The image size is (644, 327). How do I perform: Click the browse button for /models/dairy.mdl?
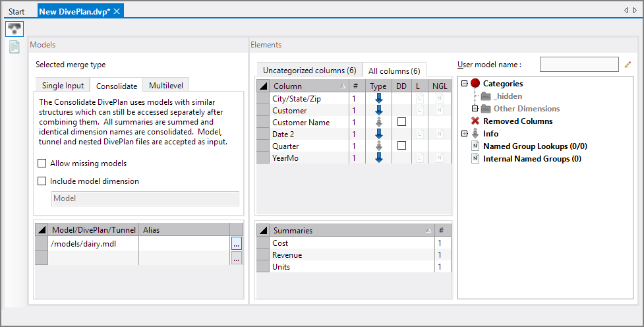click(x=237, y=243)
